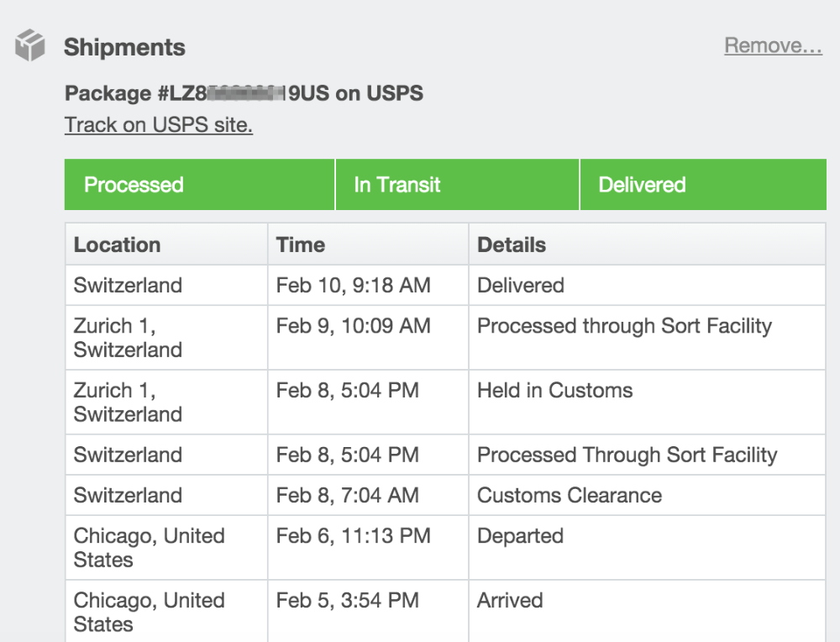The image size is (840, 642).
Task: Click the Departed details cell
Action: click(x=520, y=536)
